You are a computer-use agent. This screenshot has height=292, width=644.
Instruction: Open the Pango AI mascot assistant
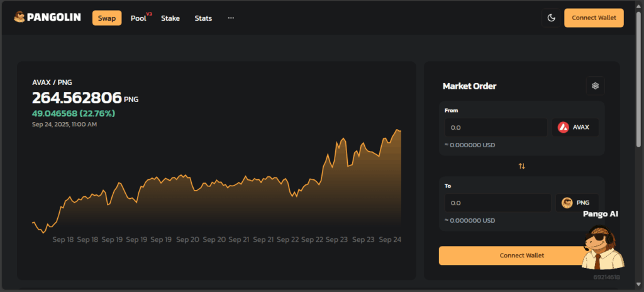click(x=602, y=245)
